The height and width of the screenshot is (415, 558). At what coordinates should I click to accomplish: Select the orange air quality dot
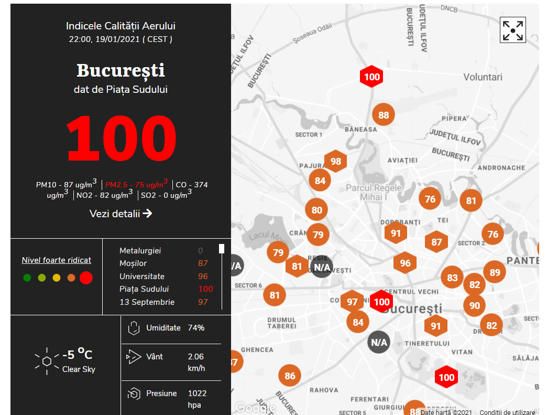[71, 278]
